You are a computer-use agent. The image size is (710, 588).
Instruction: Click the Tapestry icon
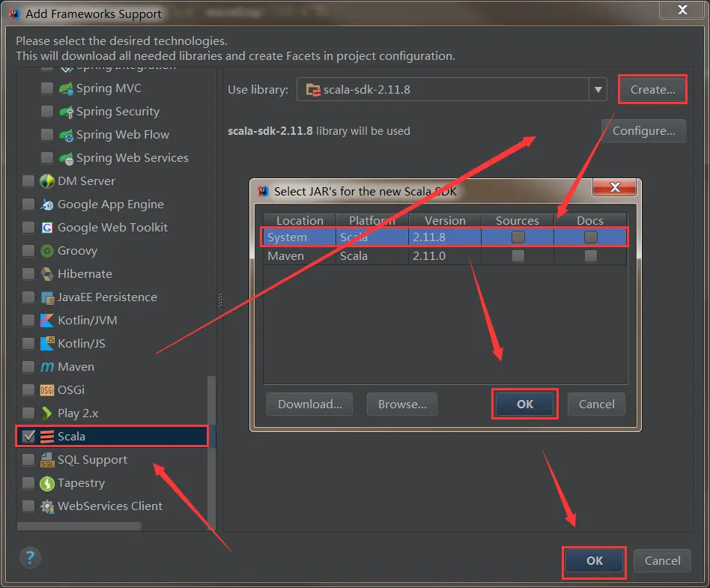click(x=47, y=483)
